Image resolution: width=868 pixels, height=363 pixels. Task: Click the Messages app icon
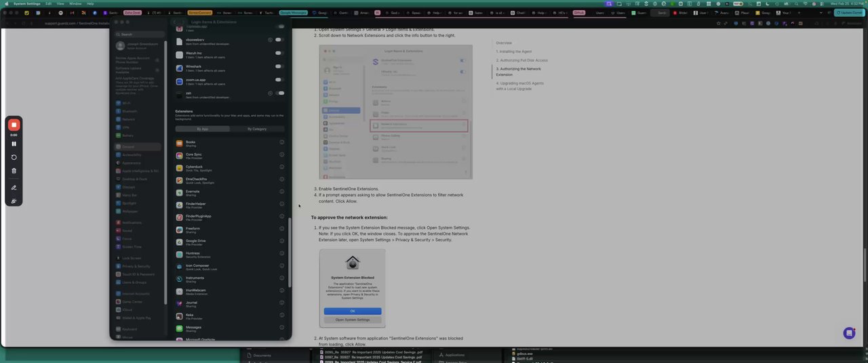click(x=179, y=328)
